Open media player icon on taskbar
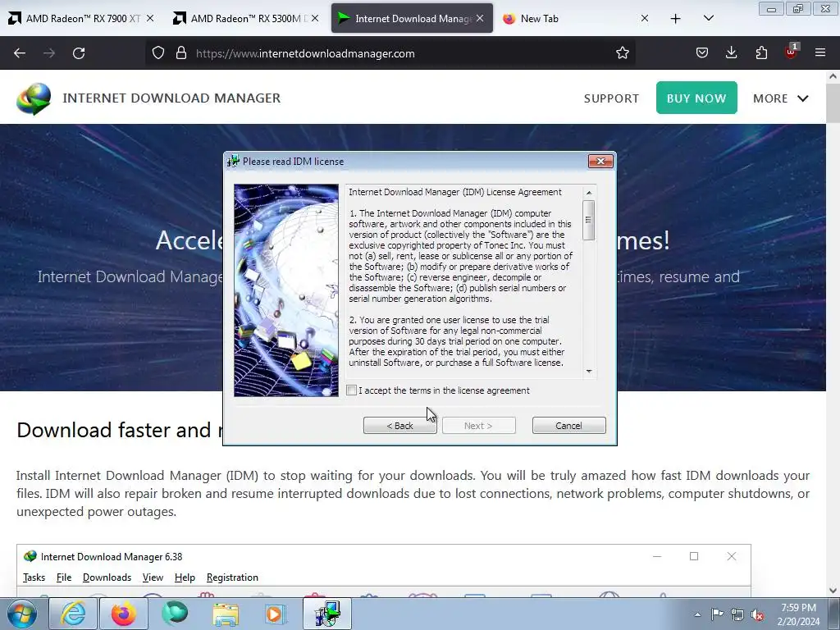The image size is (840, 630). 276,614
